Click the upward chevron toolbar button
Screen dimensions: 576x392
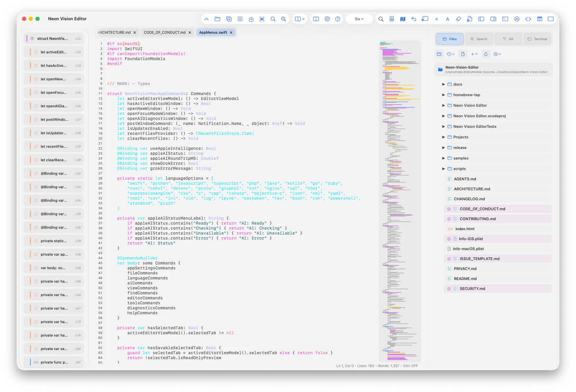point(206,19)
